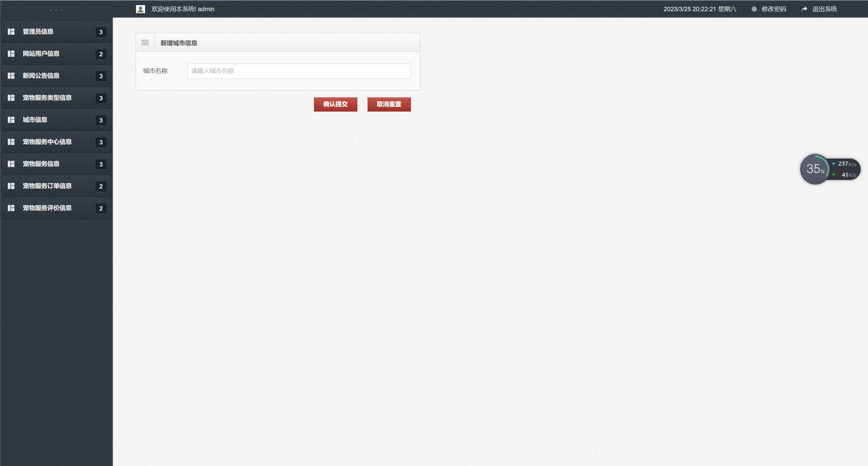
Task: Click the gear icon for 修改密码
Action: click(x=754, y=9)
